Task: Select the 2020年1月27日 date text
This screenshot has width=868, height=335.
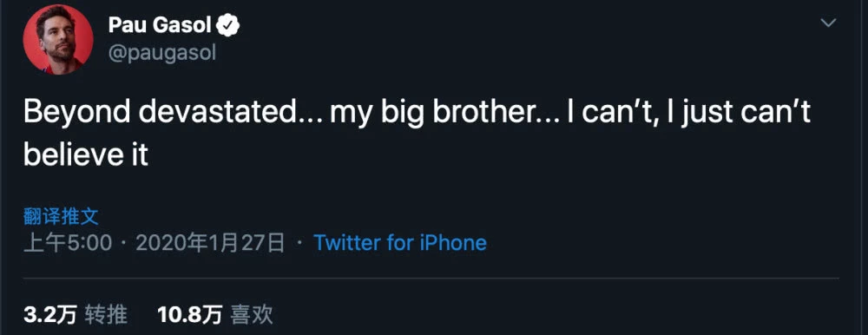Action: [210, 242]
